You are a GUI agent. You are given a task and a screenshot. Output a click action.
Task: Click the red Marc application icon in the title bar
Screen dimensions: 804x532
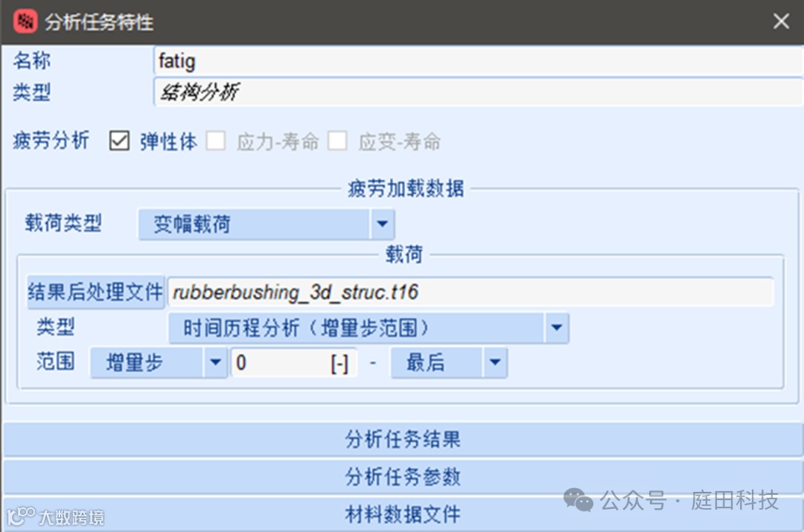[x=25, y=22]
